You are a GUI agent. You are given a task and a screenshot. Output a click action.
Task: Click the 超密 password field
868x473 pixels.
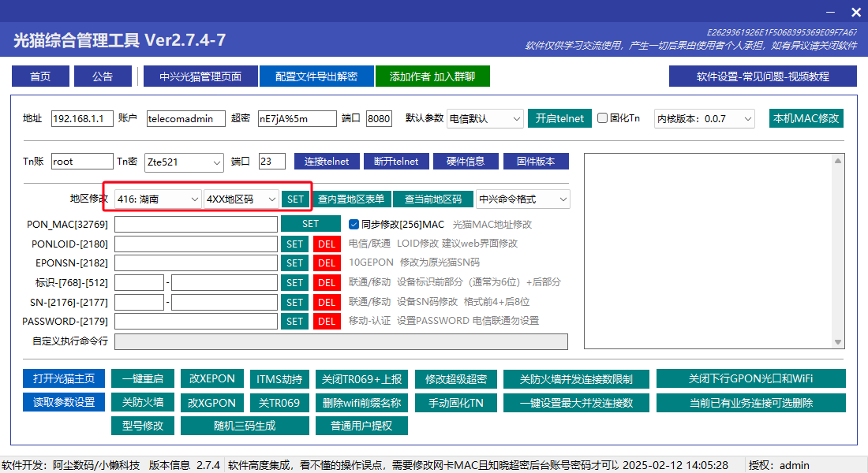(x=297, y=118)
